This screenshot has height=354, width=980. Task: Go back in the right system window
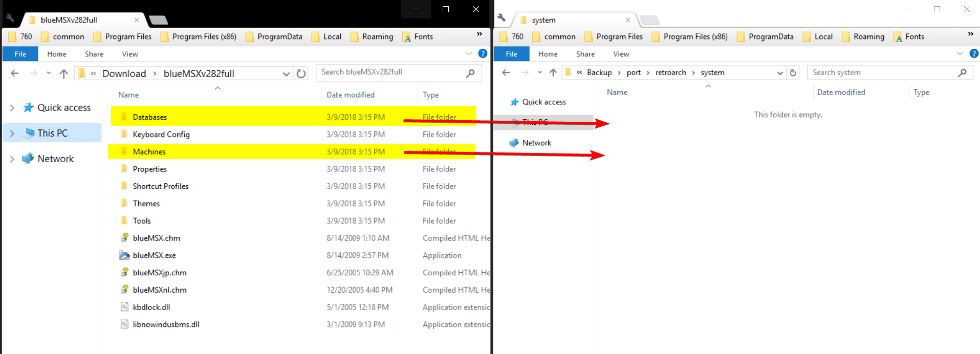506,73
